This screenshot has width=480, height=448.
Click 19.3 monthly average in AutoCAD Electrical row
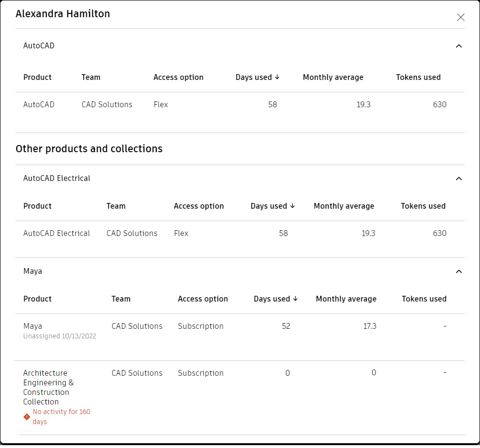tap(368, 233)
